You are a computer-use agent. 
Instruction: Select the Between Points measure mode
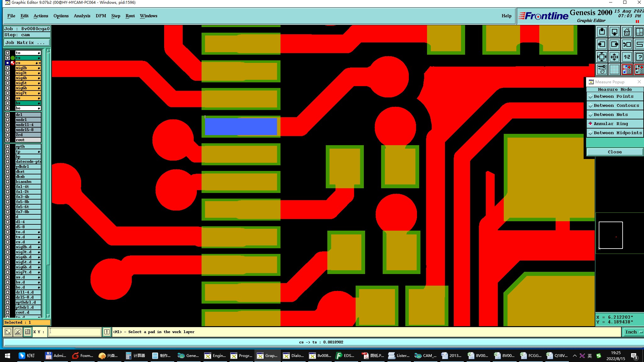click(613, 96)
